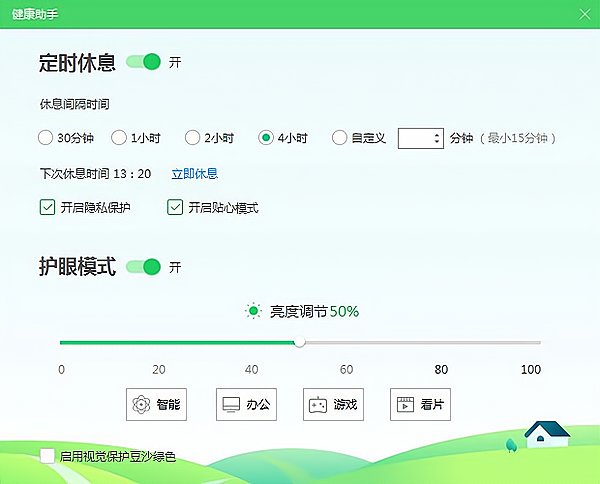The width and height of the screenshot is (600, 484).
Task: Select the 2小时 interval radio button
Action: click(192, 137)
